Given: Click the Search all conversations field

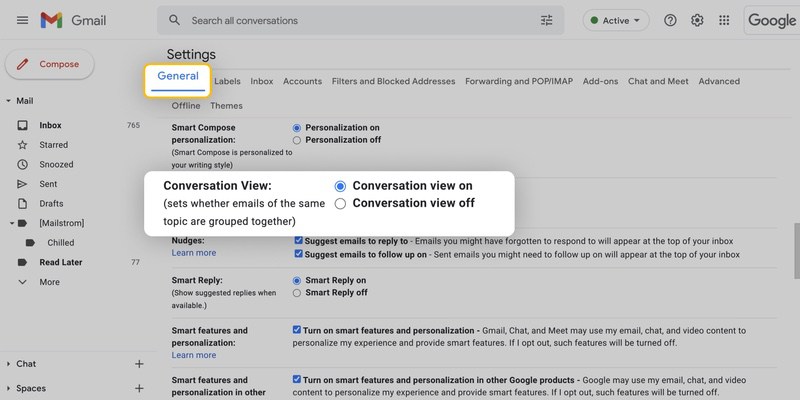Looking at the screenshot, I should coord(361,20).
